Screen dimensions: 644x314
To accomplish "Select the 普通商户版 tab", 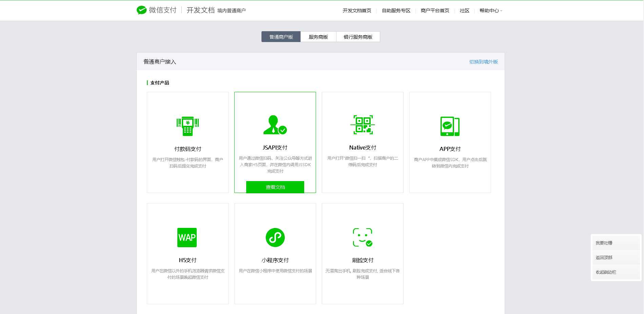I will coord(281,37).
